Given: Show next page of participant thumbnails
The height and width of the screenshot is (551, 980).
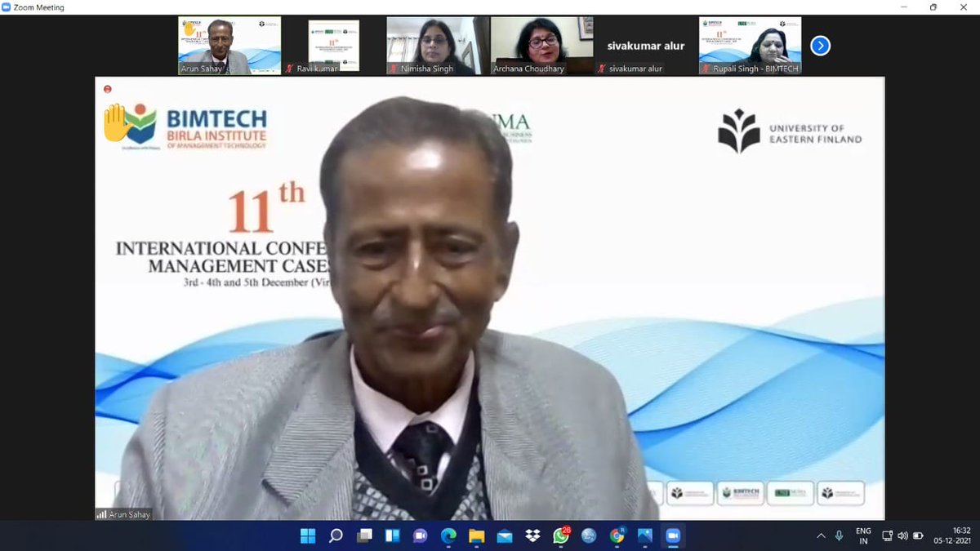Looking at the screenshot, I should pos(820,46).
